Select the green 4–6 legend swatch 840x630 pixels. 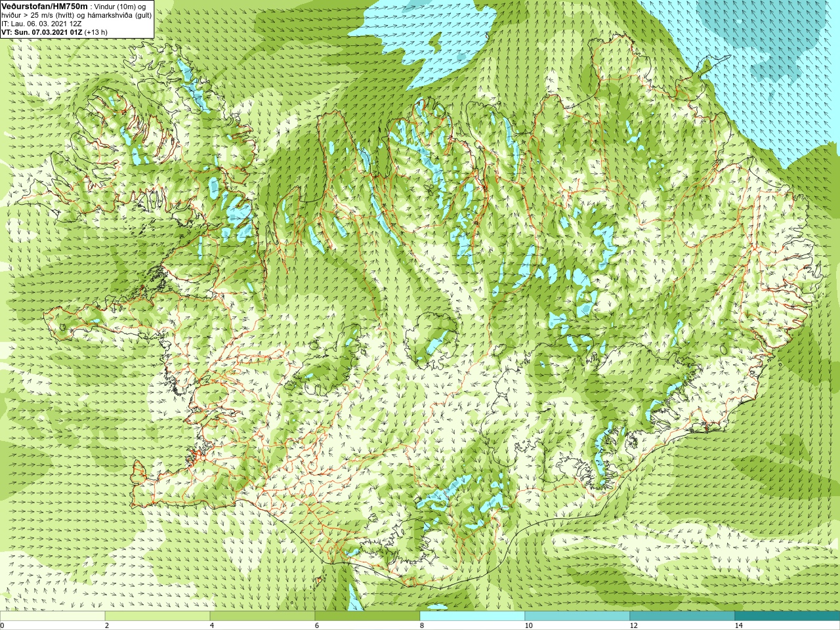point(262,616)
